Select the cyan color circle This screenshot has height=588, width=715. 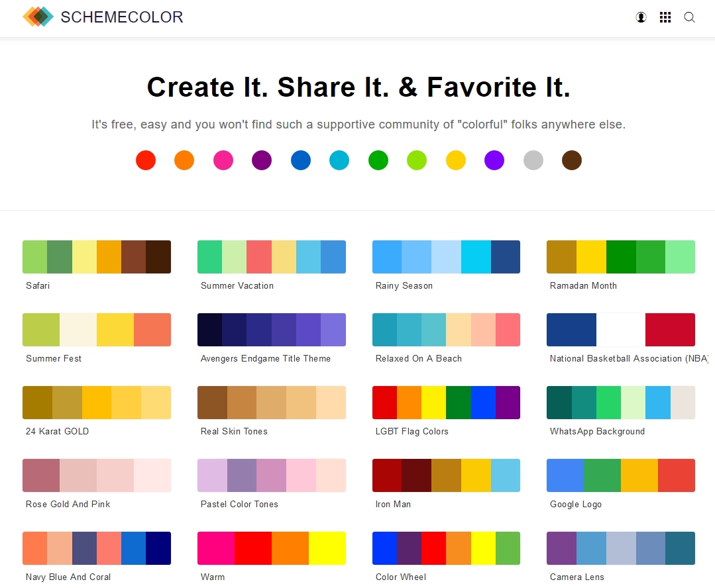[339, 160]
